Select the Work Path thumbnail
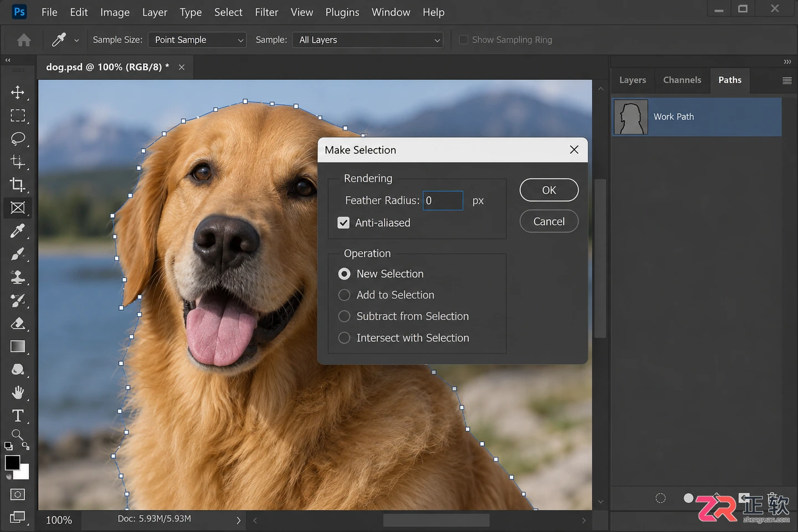Image resolution: width=798 pixels, height=532 pixels. 631,117
